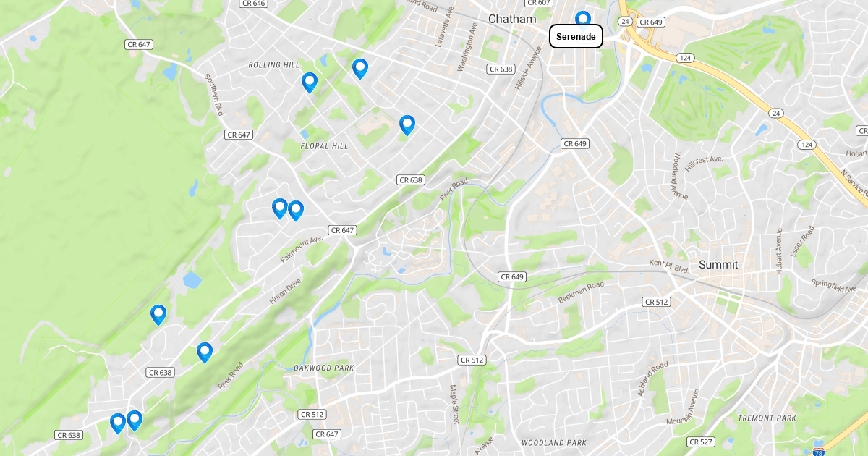Open the pin closest to Lafayette Ave
This screenshot has width=868, height=456.
coord(360,69)
